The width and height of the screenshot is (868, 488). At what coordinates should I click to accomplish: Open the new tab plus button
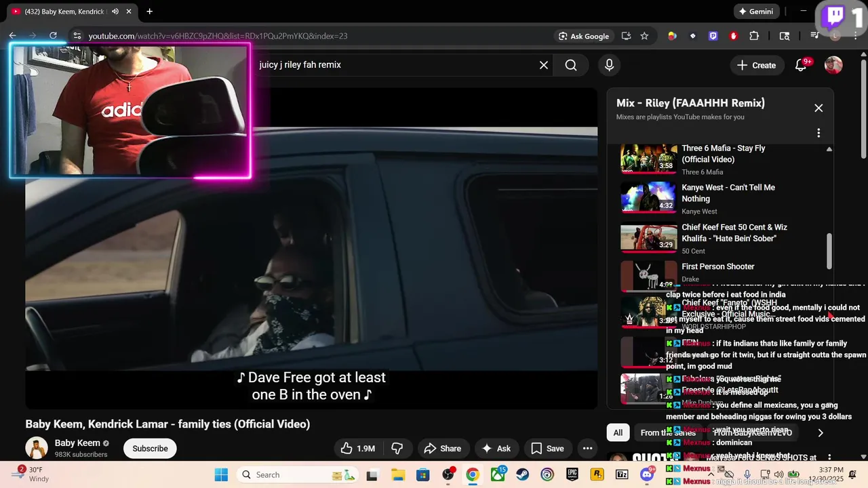tap(149, 12)
